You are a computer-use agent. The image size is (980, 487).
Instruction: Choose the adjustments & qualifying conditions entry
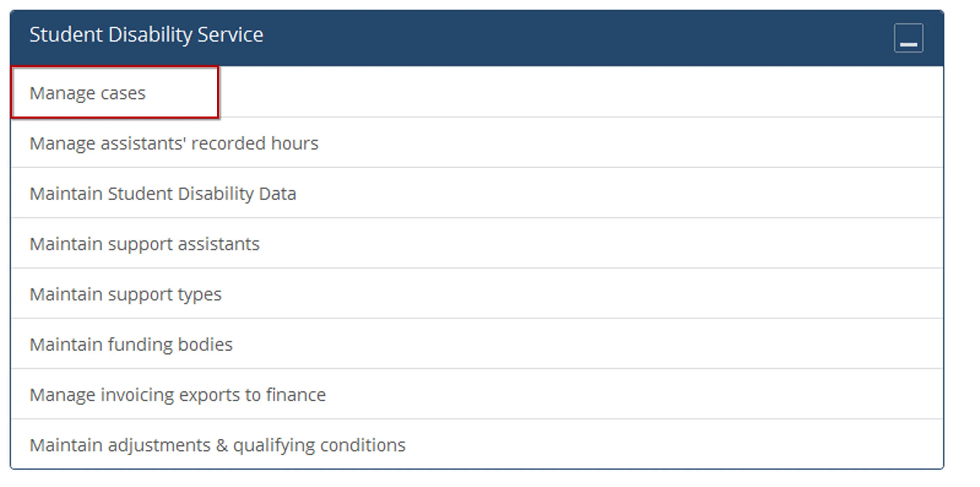pyautogui.click(x=218, y=445)
